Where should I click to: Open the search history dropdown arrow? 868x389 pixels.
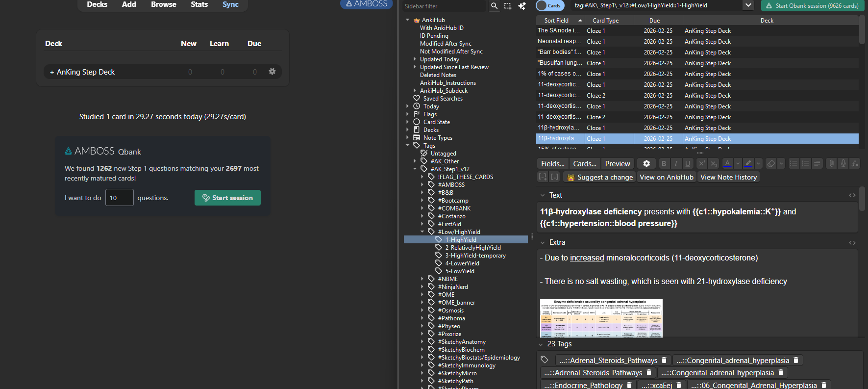tap(748, 5)
